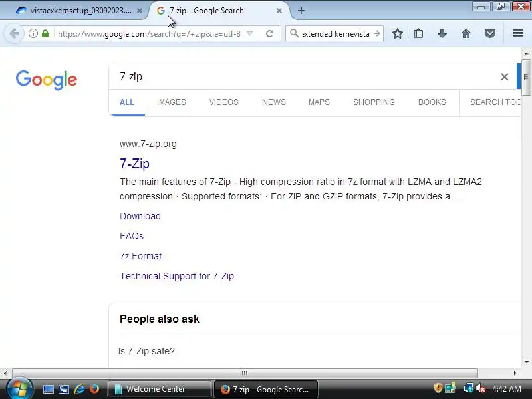532x399 pixels.
Task: Select the ALL search tab
Action: 127,102
